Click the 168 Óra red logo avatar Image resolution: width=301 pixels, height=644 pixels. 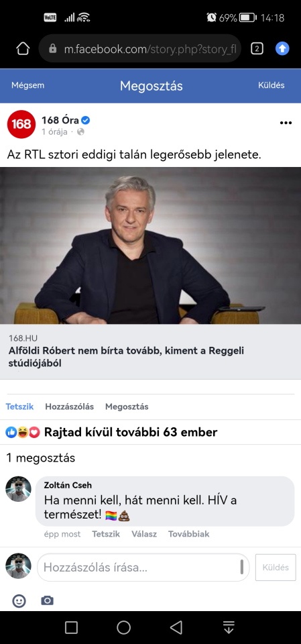click(x=21, y=124)
